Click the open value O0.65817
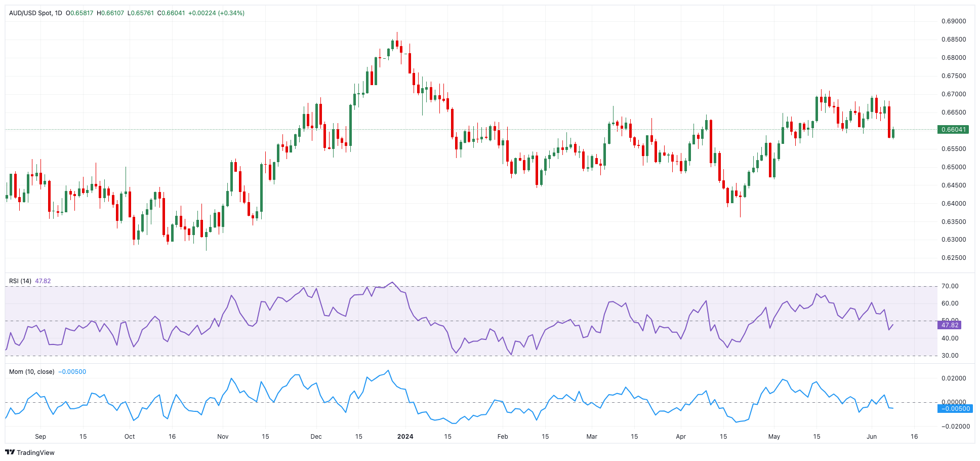Image resolution: width=980 pixels, height=461 pixels. [x=79, y=13]
